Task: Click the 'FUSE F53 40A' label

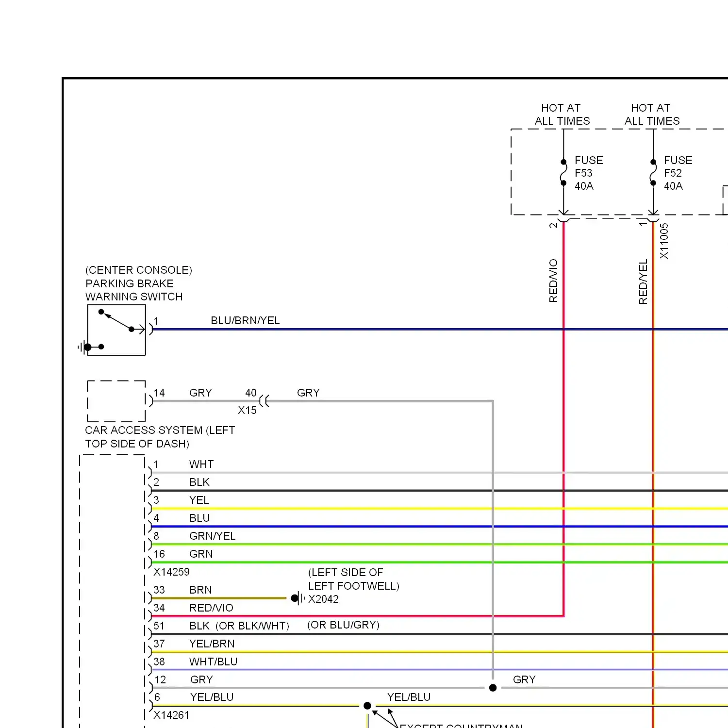Action: (x=589, y=173)
